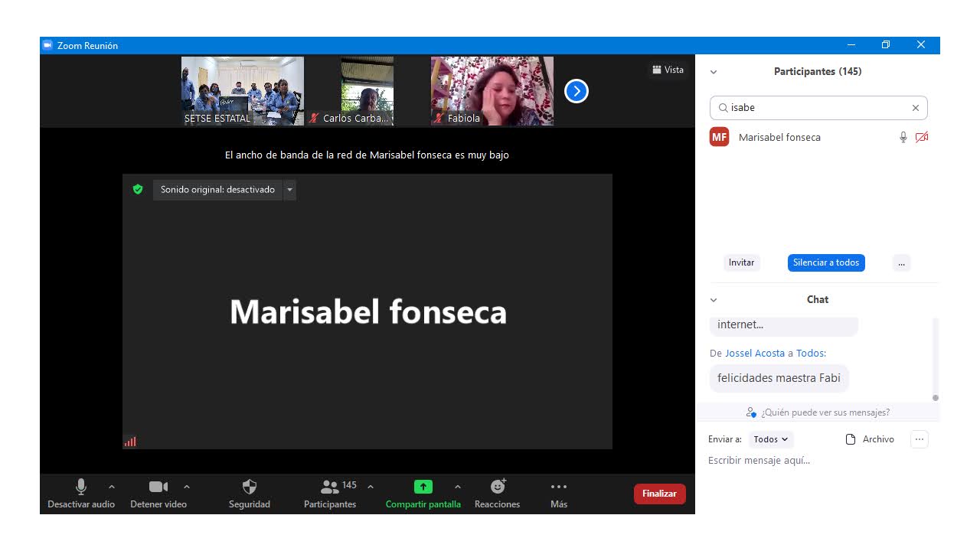Toggle the Participantes panel in toolbar
This screenshot has width=980, height=551.
tap(330, 487)
